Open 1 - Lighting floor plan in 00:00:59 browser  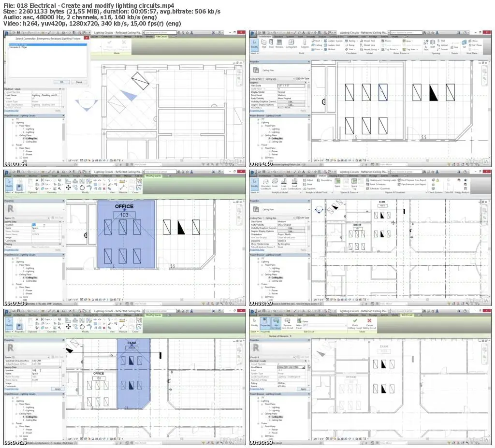[x=28, y=129]
